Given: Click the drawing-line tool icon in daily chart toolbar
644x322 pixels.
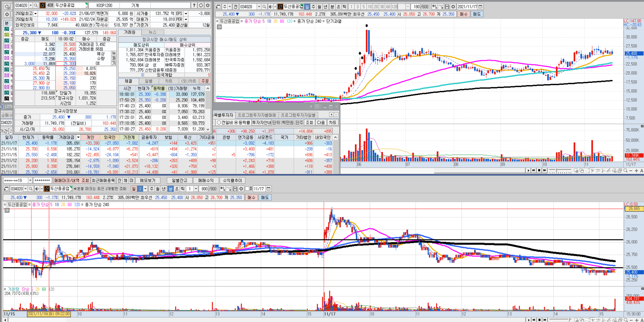Looking at the screenshot, I should point(441,7).
